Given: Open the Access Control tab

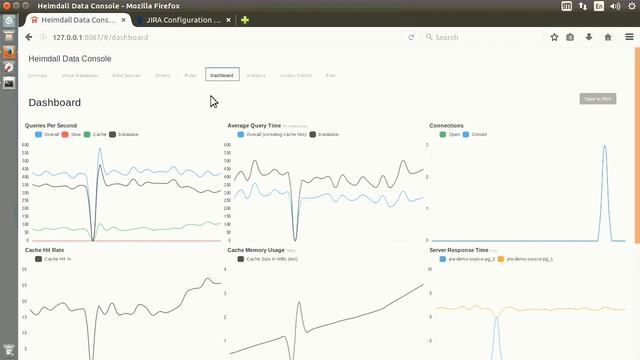Looking at the screenshot, I should point(296,76).
